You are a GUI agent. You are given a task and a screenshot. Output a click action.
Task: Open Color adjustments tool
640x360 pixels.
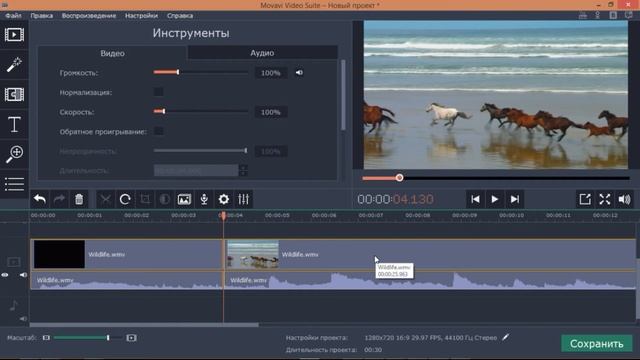164,199
